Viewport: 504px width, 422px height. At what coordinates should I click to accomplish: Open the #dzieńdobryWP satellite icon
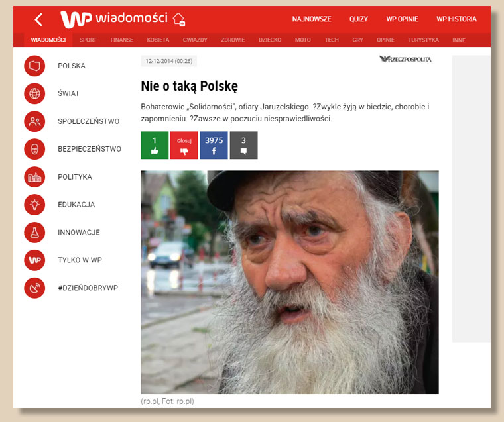pos(34,288)
